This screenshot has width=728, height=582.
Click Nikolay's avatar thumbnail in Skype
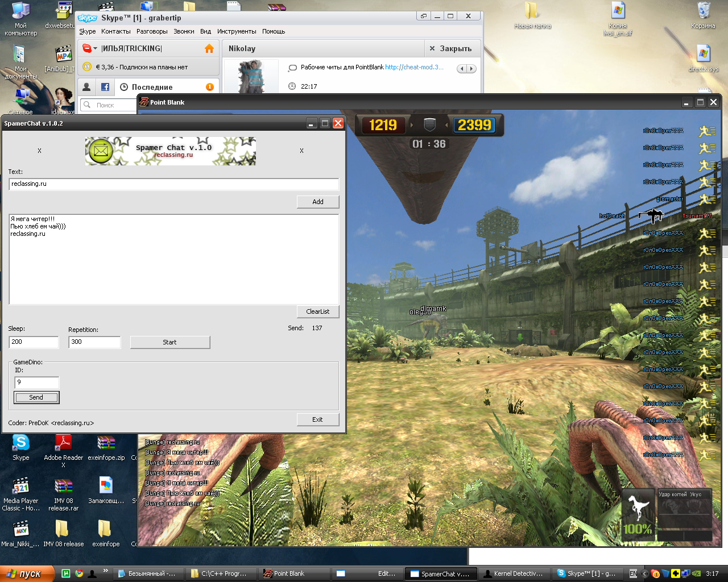[251, 76]
